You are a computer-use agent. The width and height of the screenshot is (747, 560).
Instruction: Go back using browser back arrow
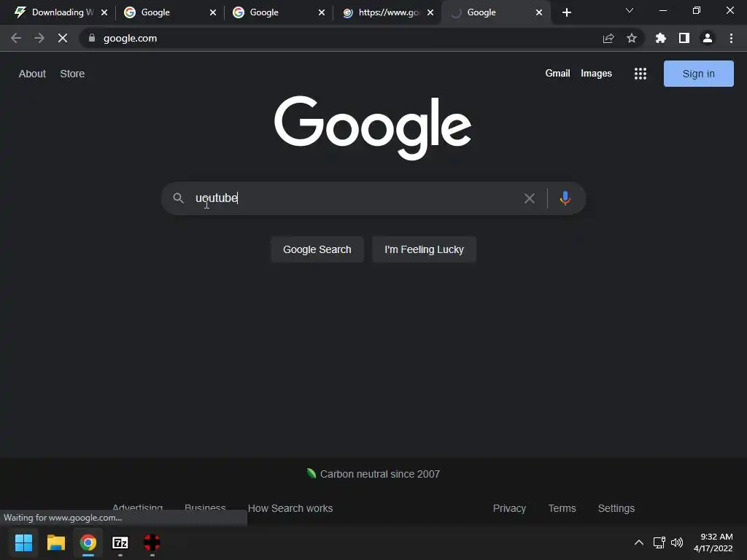(16, 38)
